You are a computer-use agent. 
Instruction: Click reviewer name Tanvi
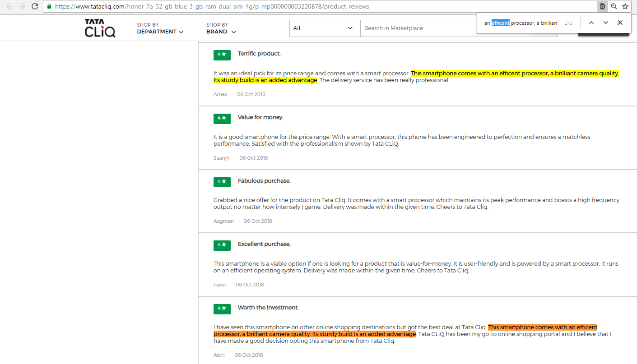tap(220, 285)
